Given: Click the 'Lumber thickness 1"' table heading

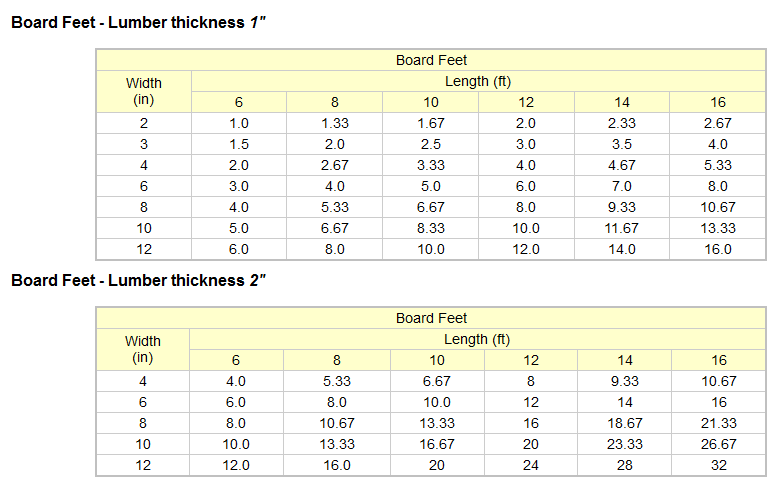Looking at the screenshot, I should (138, 21).
